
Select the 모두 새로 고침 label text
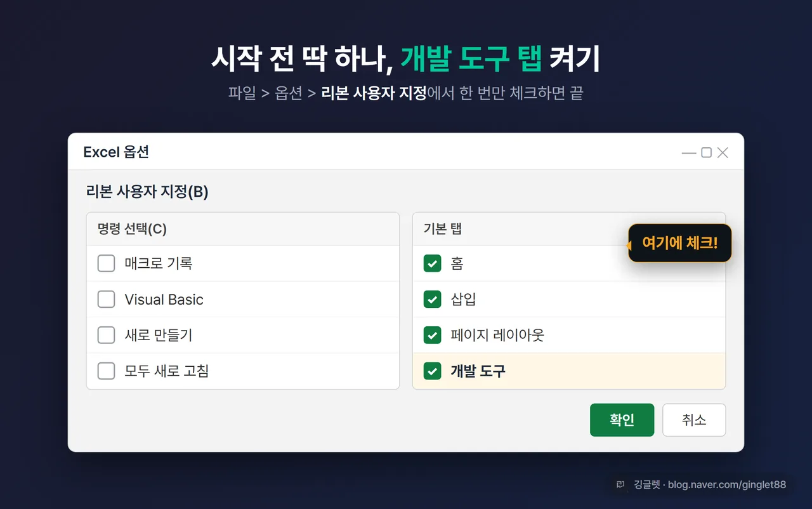(x=167, y=371)
